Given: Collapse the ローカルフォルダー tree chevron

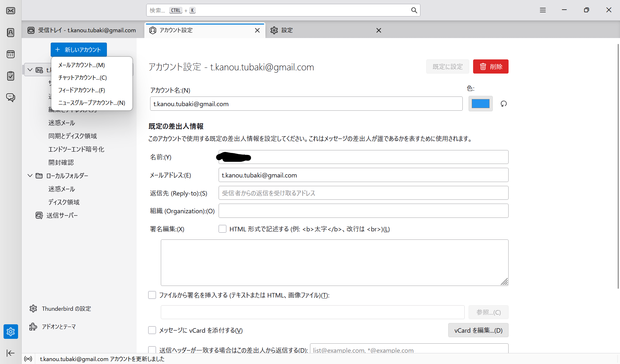Looking at the screenshot, I should pyautogui.click(x=30, y=176).
